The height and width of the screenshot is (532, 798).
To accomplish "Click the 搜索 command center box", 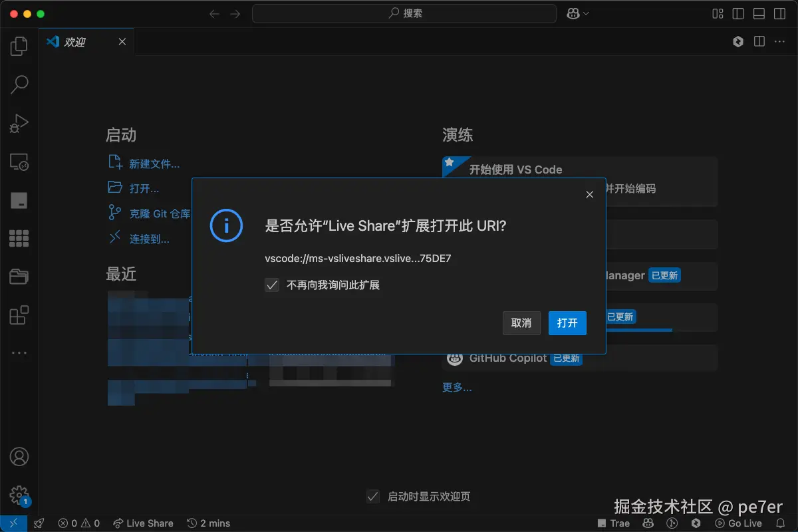I will click(x=404, y=13).
